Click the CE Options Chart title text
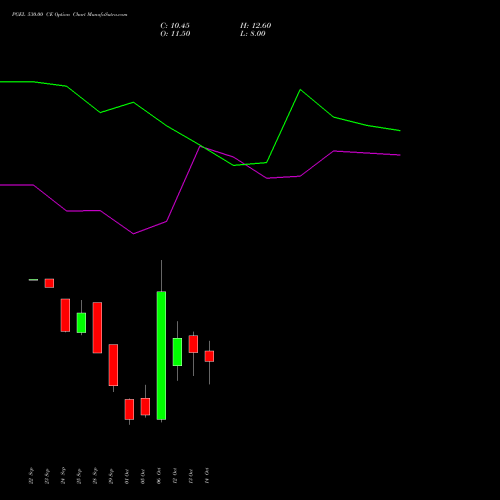This screenshot has width=500, height=500. tap(69, 15)
